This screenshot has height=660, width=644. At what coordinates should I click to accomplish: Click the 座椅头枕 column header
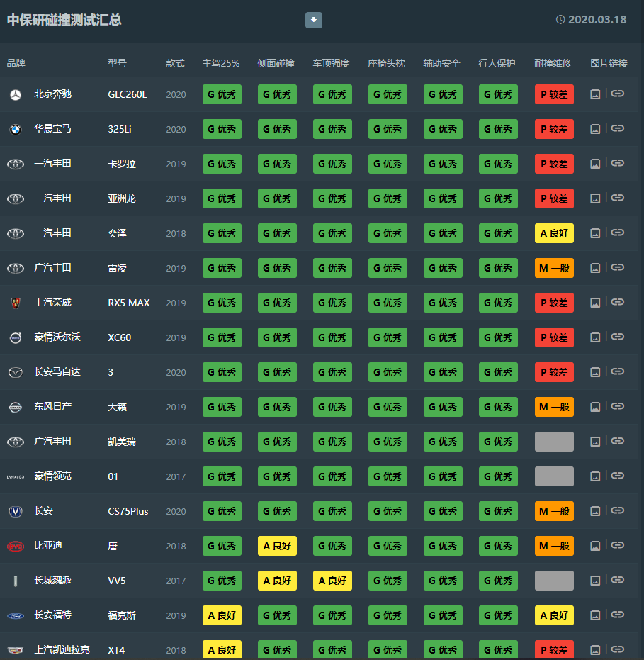[x=386, y=63]
